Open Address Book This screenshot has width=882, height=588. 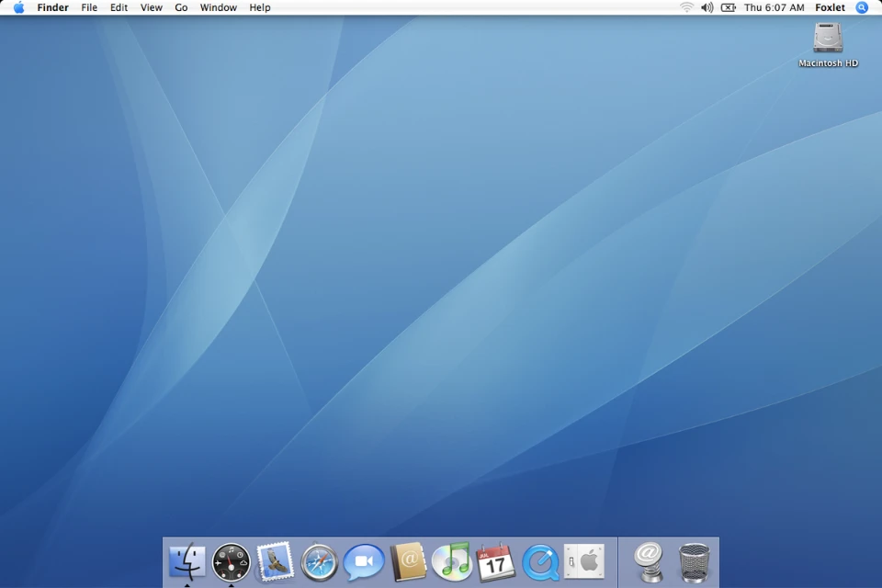coord(407,562)
